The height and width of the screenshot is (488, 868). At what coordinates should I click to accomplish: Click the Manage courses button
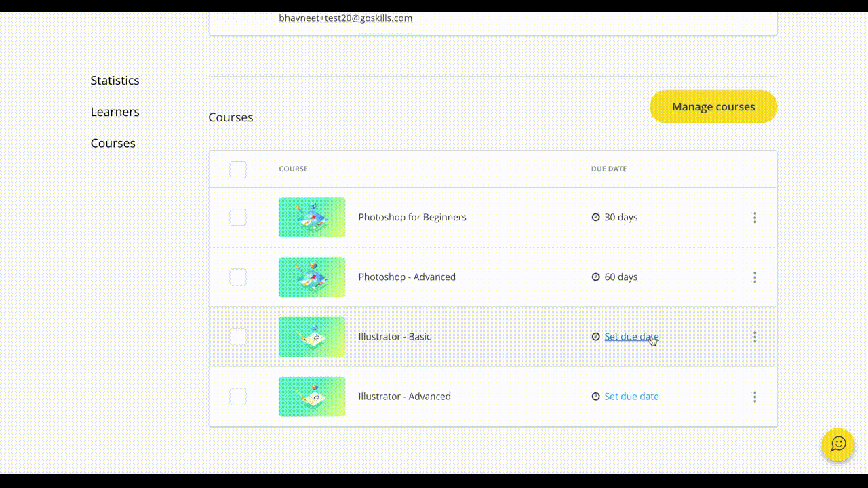tap(713, 106)
